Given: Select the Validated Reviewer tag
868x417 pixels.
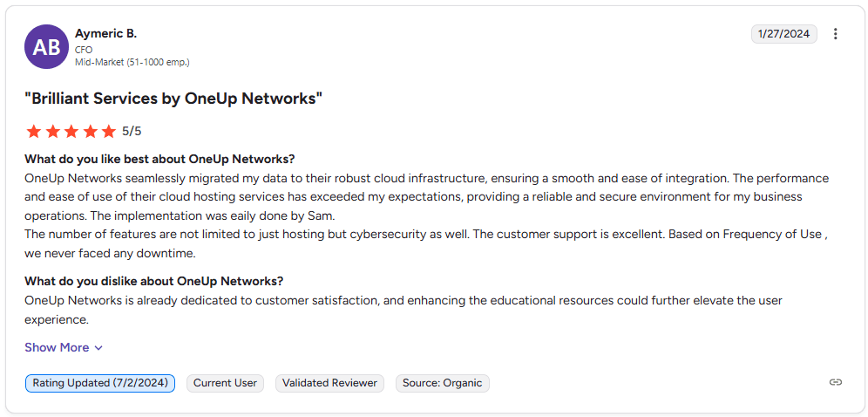Looking at the screenshot, I should pos(329,383).
